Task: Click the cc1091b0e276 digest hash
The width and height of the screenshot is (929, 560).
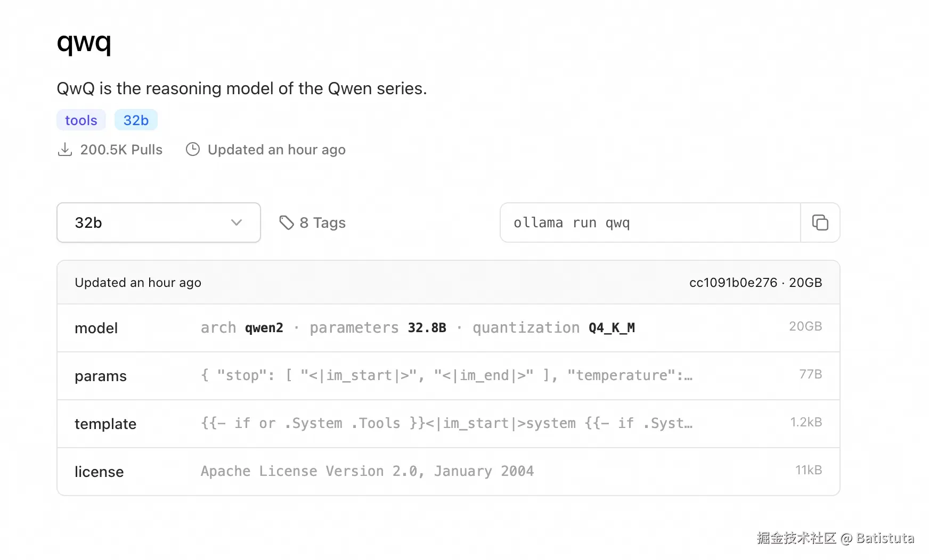Action: click(x=733, y=283)
